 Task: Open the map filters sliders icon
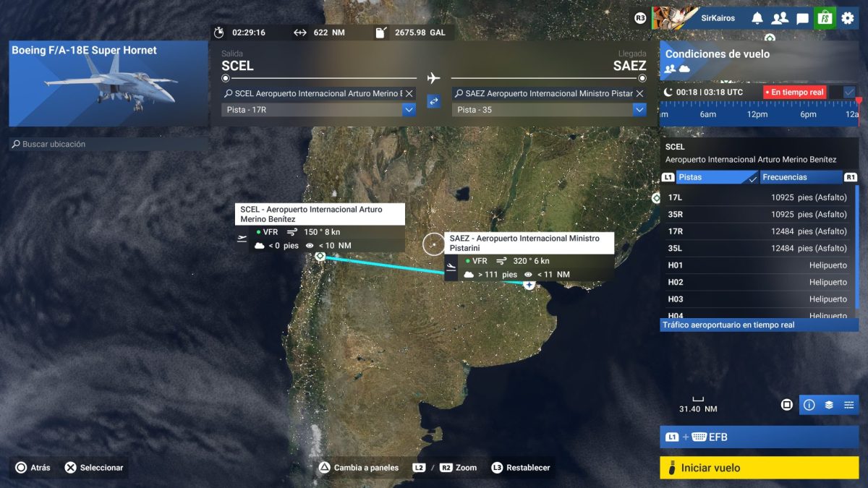[848, 405]
